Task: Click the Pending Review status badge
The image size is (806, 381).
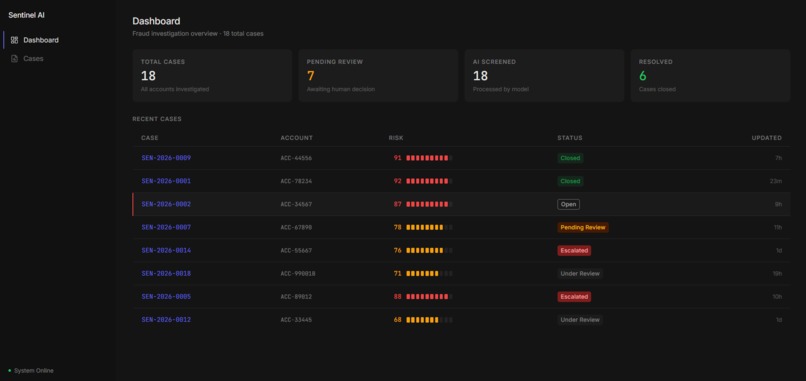Action: click(583, 227)
